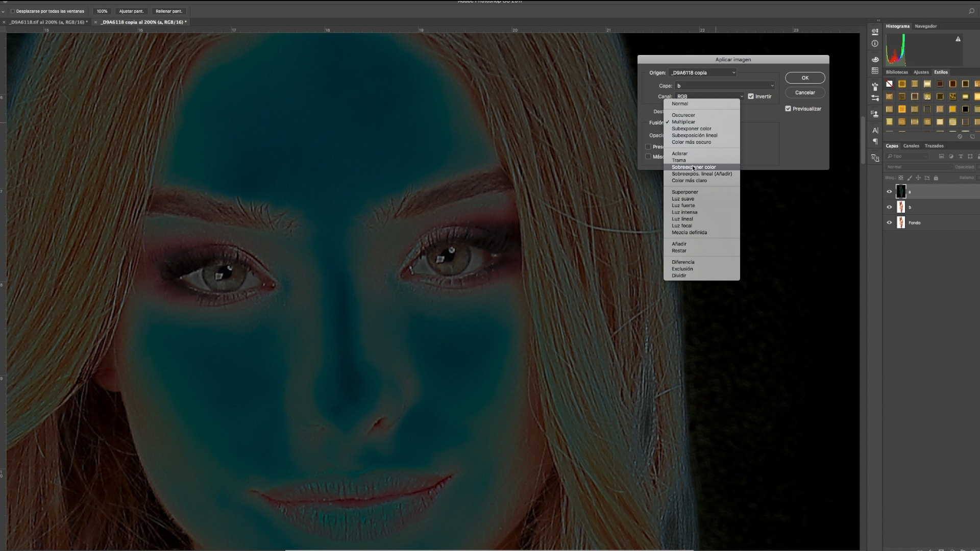Click the 100% zoom button
Screen dimensions: 980x551
[102, 11]
